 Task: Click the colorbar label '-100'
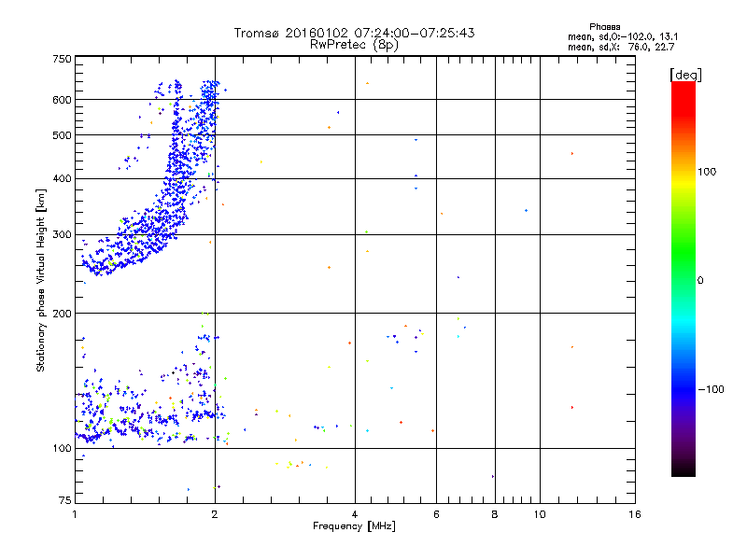coord(712,389)
